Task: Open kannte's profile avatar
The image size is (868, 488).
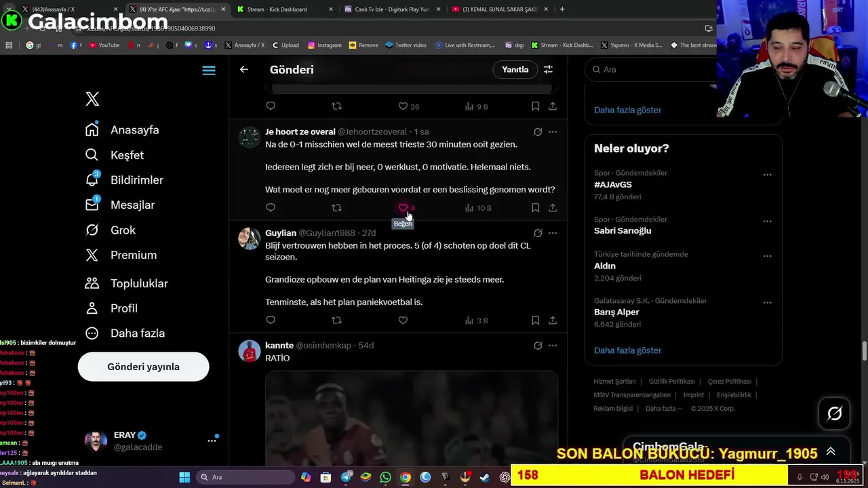Action: pos(250,351)
